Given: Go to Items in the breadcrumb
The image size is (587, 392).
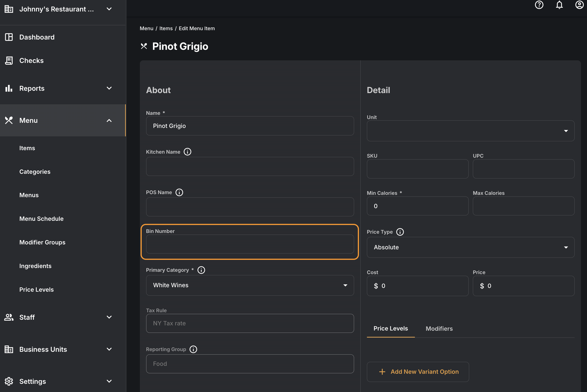Looking at the screenshot, I should (x=166, y=29).
